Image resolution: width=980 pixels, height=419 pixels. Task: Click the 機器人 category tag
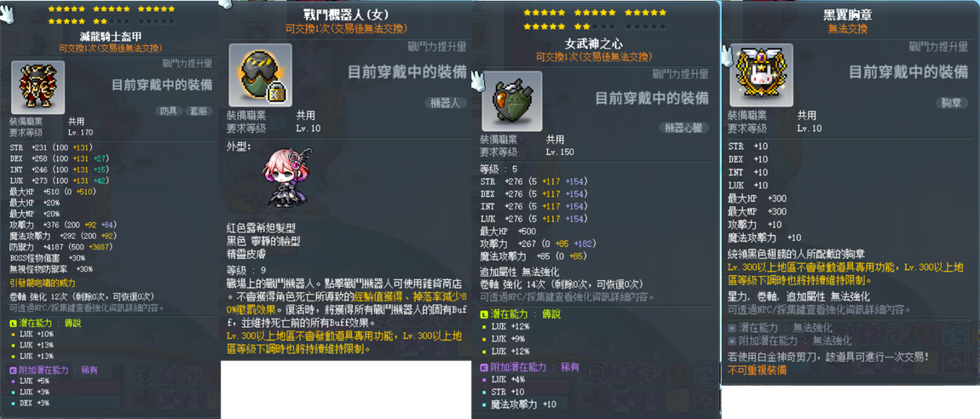click(x=445, y=103)
